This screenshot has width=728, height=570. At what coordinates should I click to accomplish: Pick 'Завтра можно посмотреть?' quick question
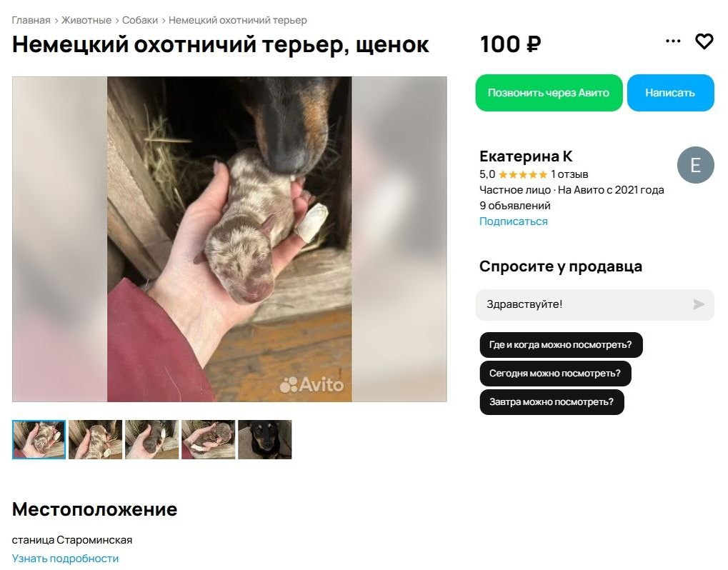[x=551, y=402]
